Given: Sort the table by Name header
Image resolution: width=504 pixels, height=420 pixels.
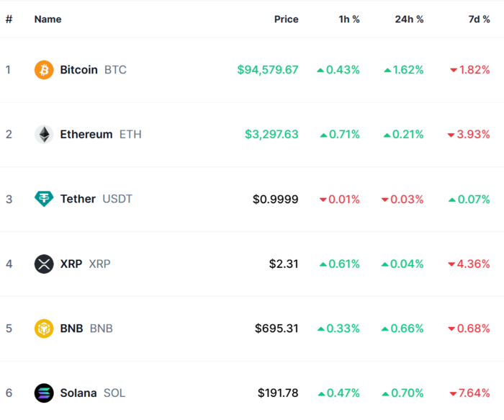Looking at the screenshot, I should click(48, 19).
